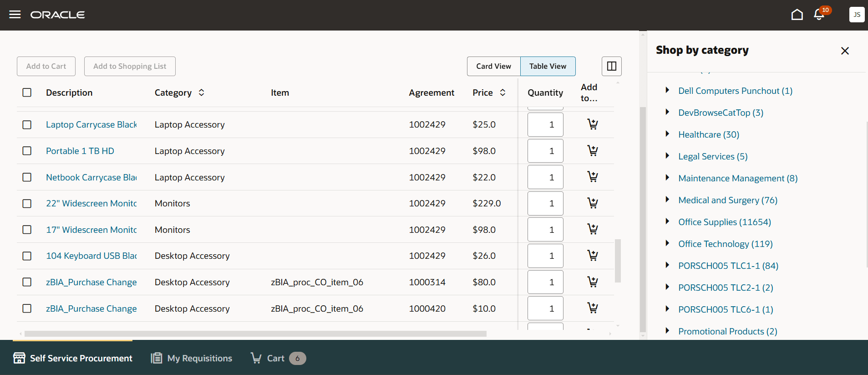Select the 17" Widescreen Monitor row checkbox
The image size is (868, 375).
[27, 230]
